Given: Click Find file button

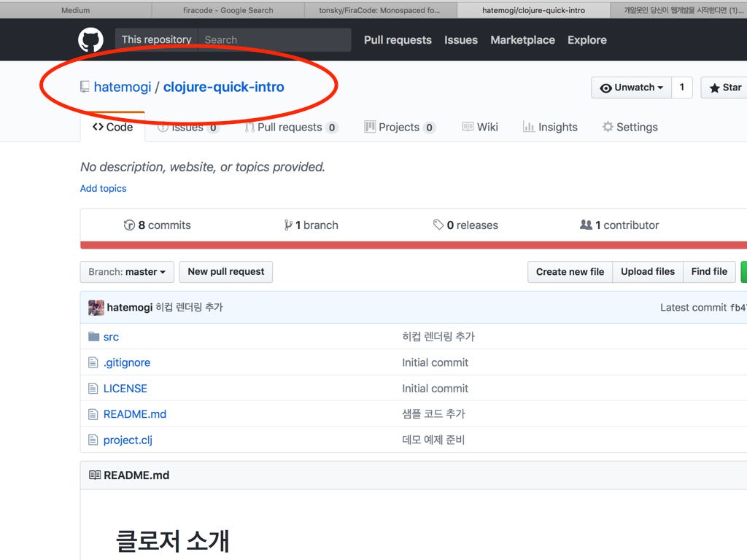Looking at the screenshot, I should 709,272.
